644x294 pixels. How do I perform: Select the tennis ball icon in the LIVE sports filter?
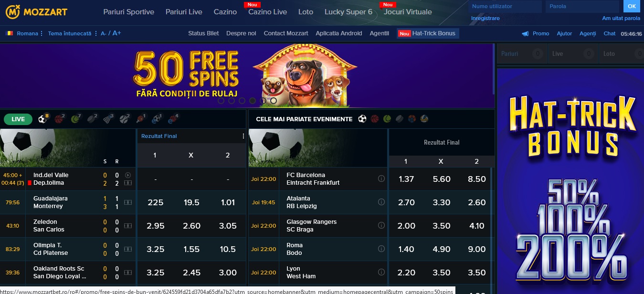pos(75,119)
